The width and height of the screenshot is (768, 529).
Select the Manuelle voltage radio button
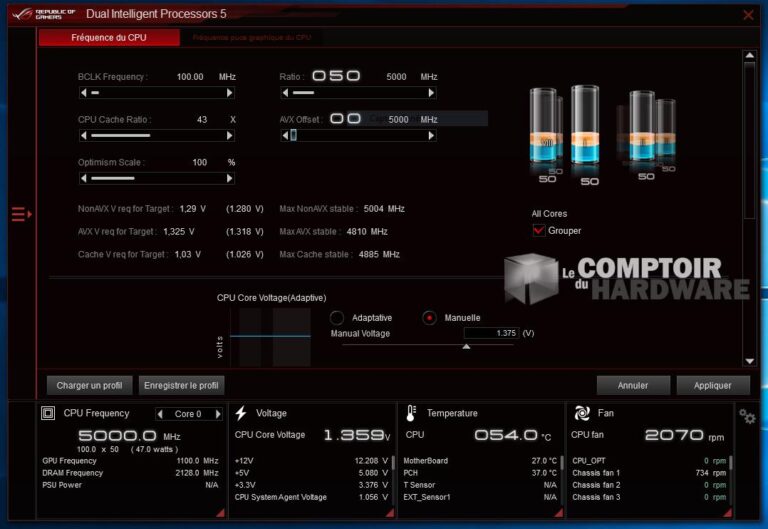click(x=429, y=318)
